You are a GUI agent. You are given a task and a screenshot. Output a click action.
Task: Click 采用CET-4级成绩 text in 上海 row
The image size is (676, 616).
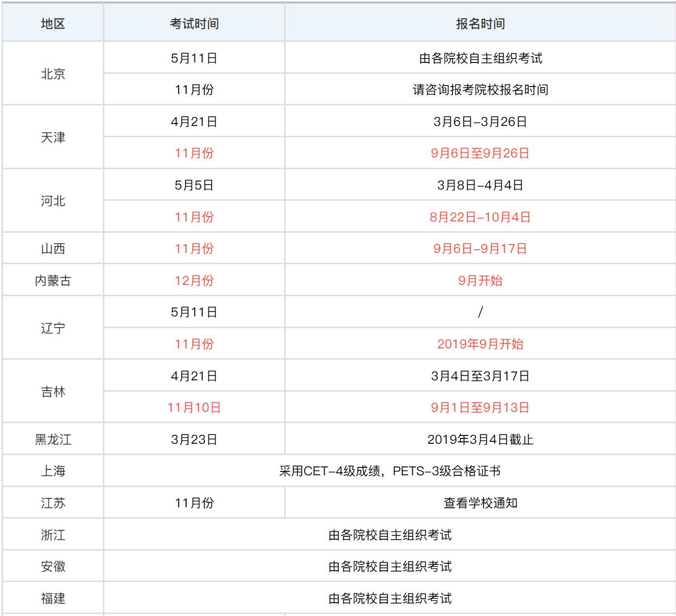[x=330, y=471]
